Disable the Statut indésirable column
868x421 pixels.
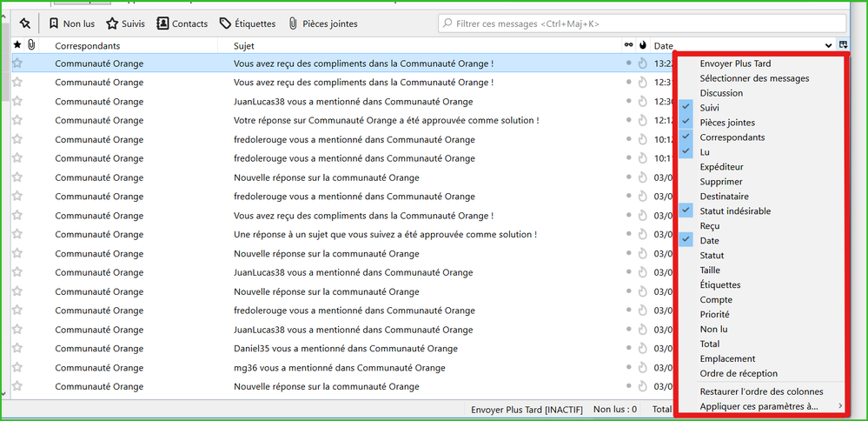click(x=735, y=211)
